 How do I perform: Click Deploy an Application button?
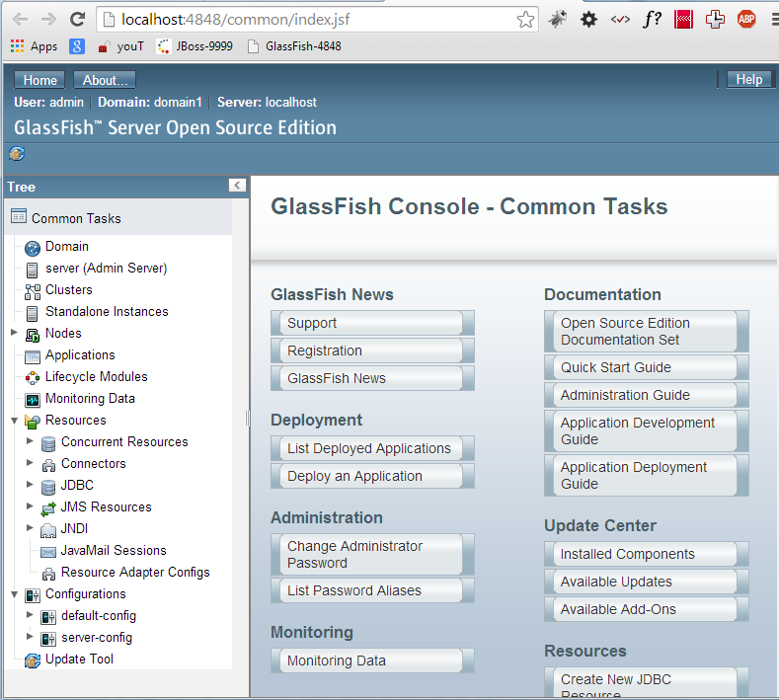372,476
